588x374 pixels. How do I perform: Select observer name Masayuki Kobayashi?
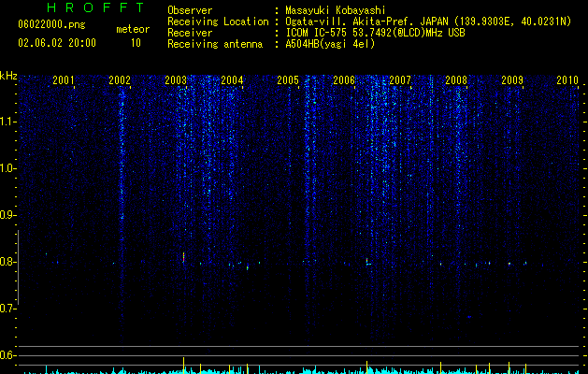pyautogui.click(x=336, y=10)
